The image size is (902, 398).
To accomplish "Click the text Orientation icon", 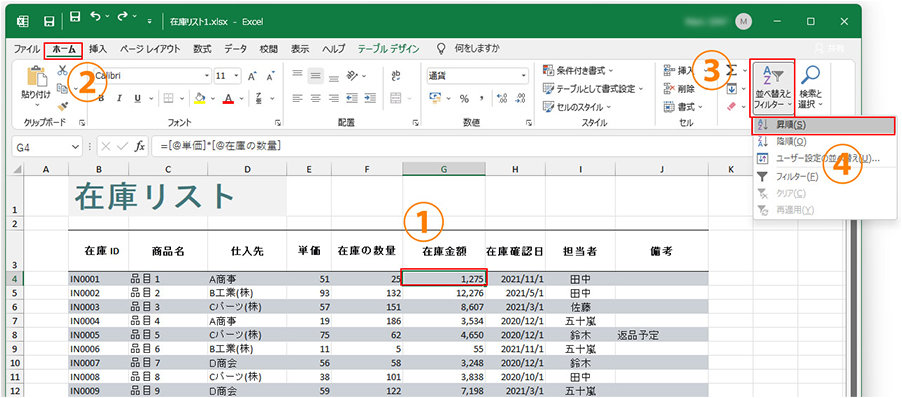I will pos(352,75).
